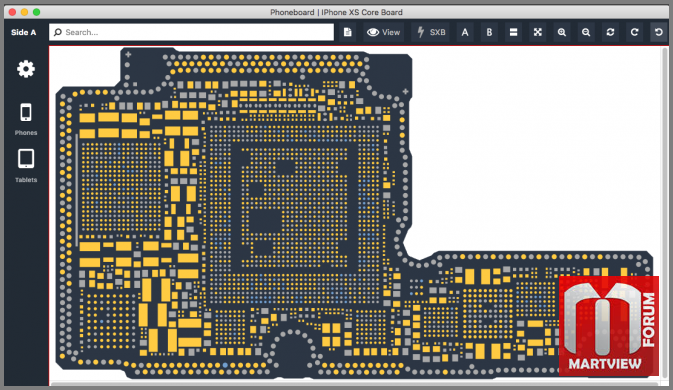The width and height of the screenshot is (673, 390).
Task: Open the settings gear in sidebar
Action: [x=26, y=69]
